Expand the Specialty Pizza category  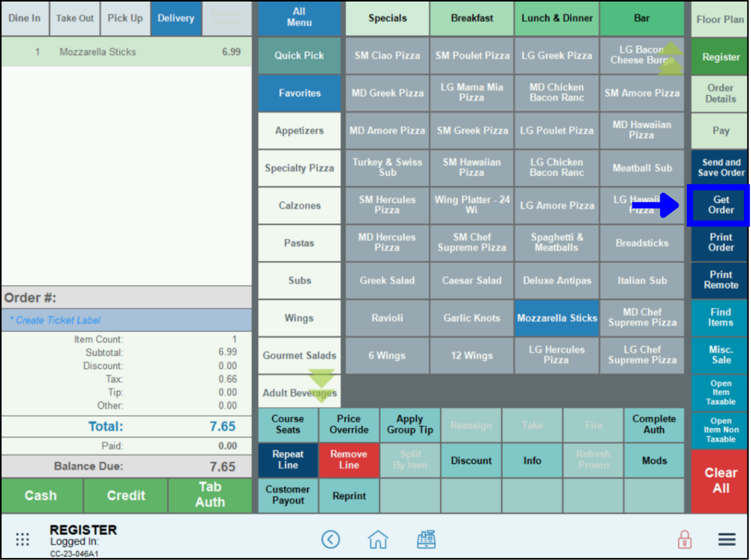coord(299,168)
